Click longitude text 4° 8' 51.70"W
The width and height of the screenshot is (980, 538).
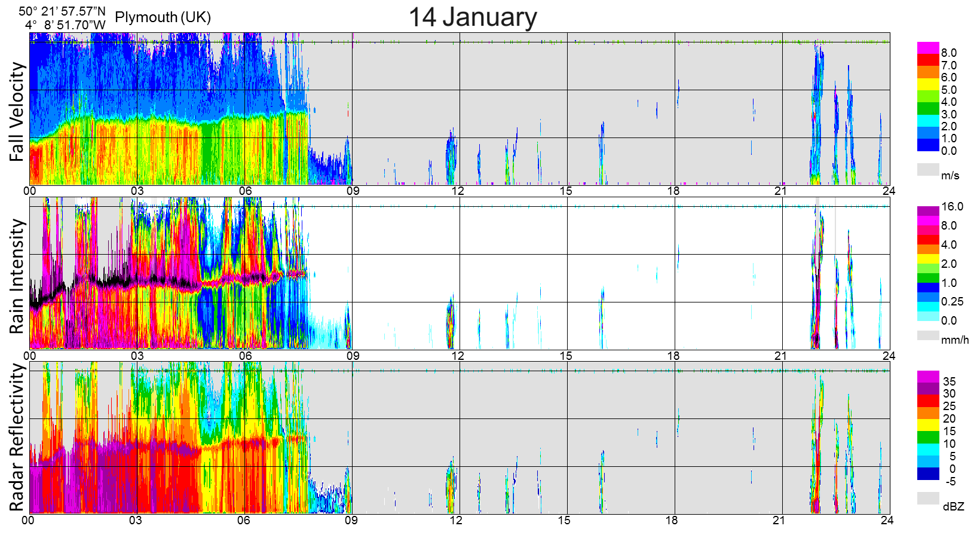coord(65,25)
